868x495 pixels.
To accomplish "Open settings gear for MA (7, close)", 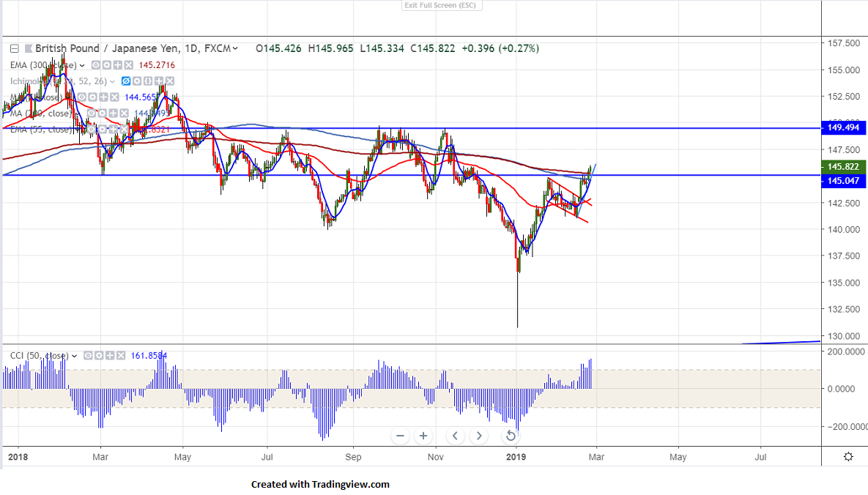I will 92,97.
